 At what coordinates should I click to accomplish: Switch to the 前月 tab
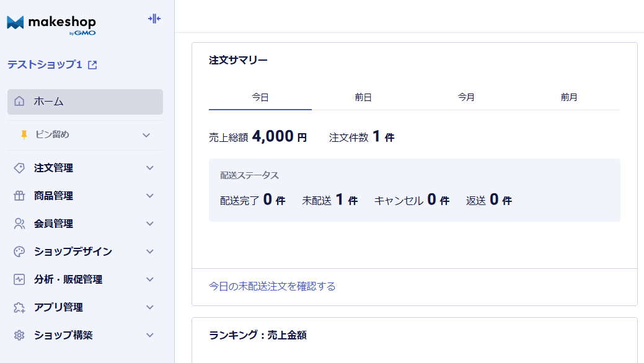[569, 98]
